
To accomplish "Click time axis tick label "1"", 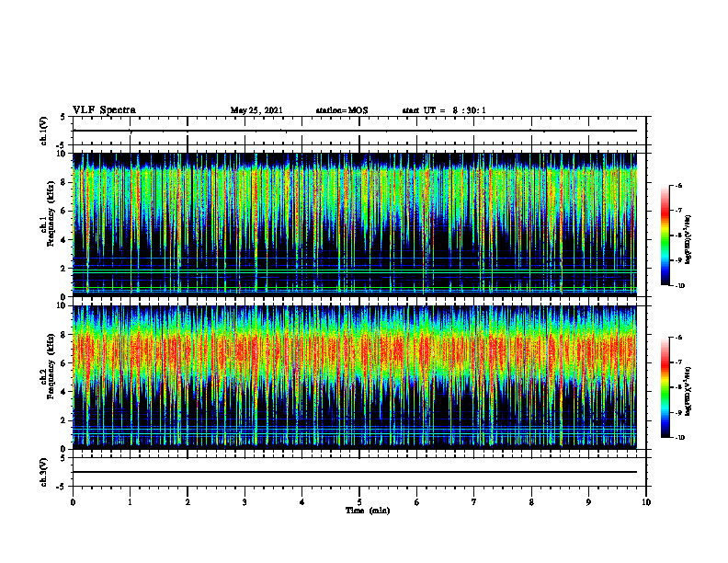I will pyautogui.click(x=130, y=502).
